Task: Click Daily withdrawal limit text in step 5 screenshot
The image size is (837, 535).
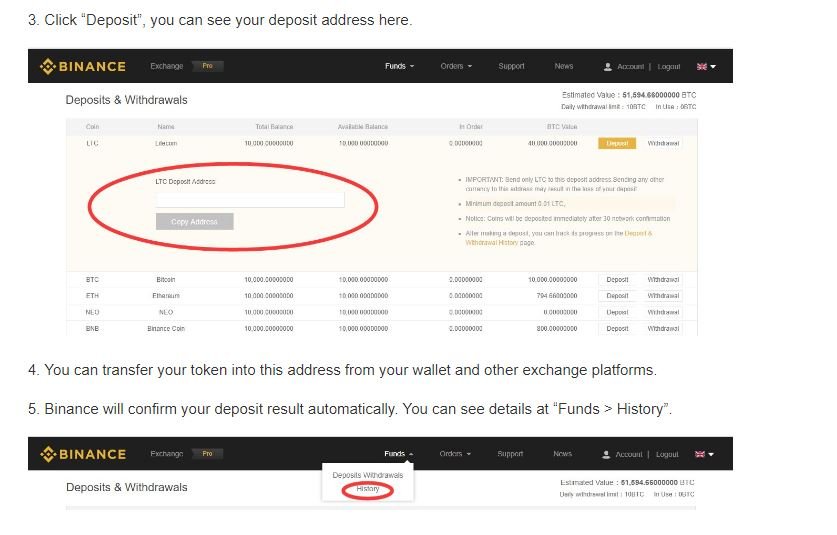Action: pyautogui.click(x=602, y=494)
